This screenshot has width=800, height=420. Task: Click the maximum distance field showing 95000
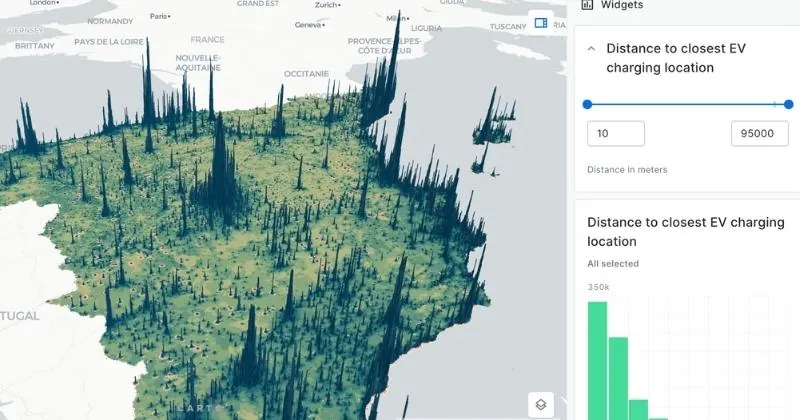(x=760, y=134)
